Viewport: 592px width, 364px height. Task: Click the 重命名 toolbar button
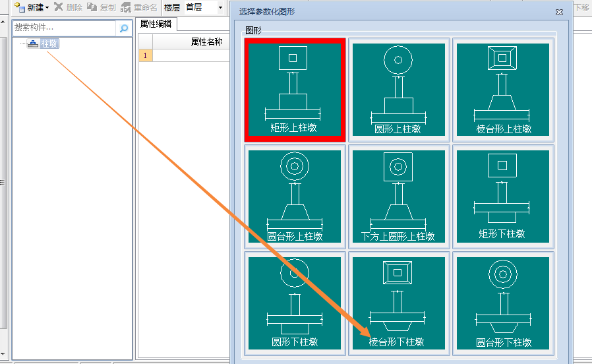pos(138,7)
